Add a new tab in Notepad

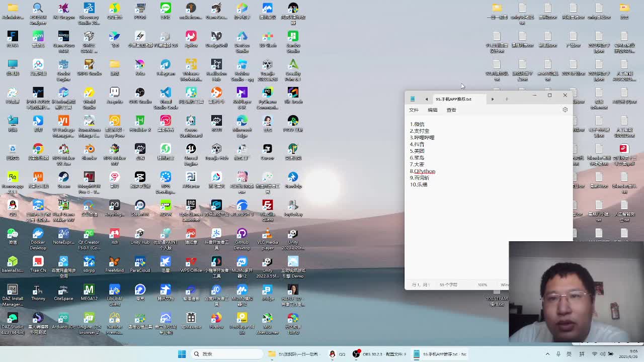pos(507,99)
